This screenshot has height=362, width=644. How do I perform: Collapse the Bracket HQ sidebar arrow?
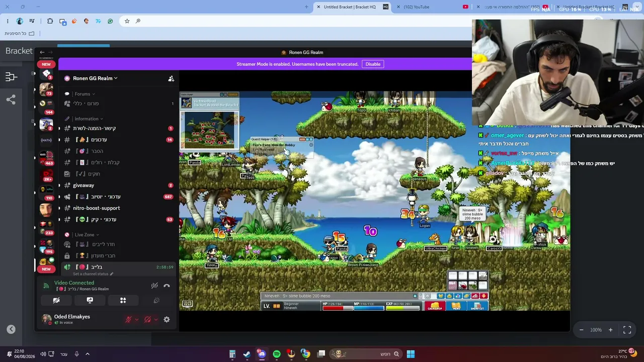(11, 329)
